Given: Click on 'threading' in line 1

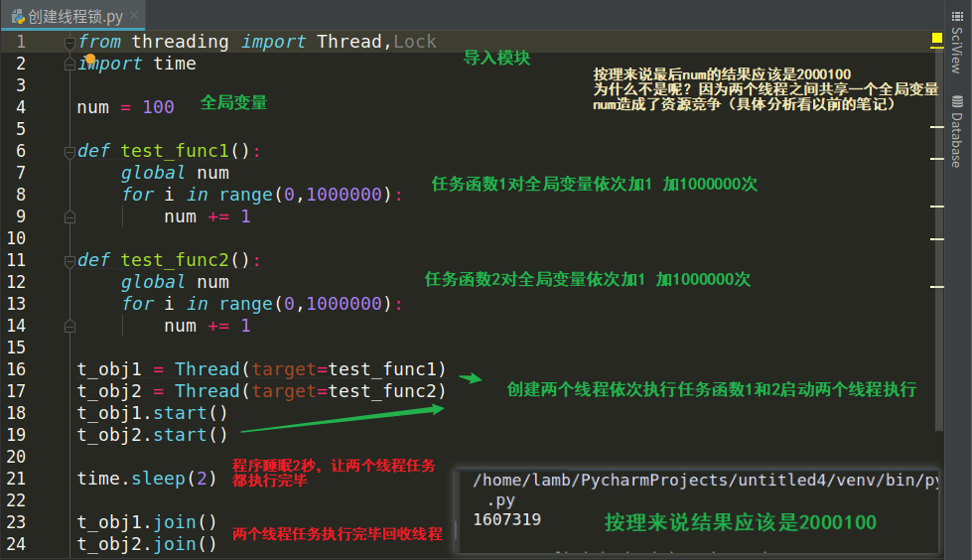Looking at the screenshot, I should click(180, 42).
